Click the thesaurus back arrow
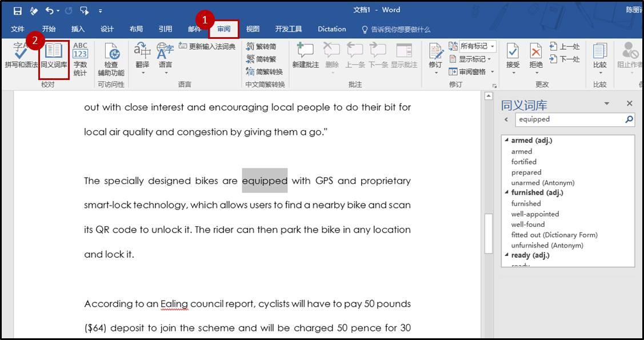This screenshot has width=644, height=340. [506, 119]
